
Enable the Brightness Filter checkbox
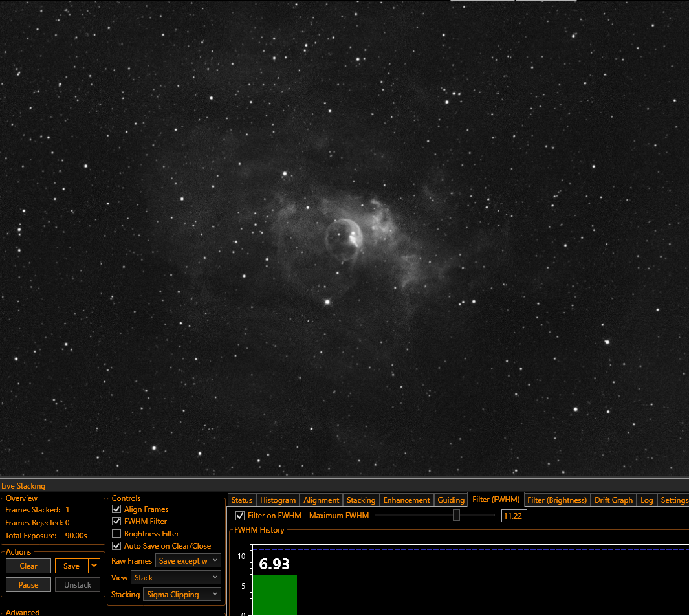116,534
